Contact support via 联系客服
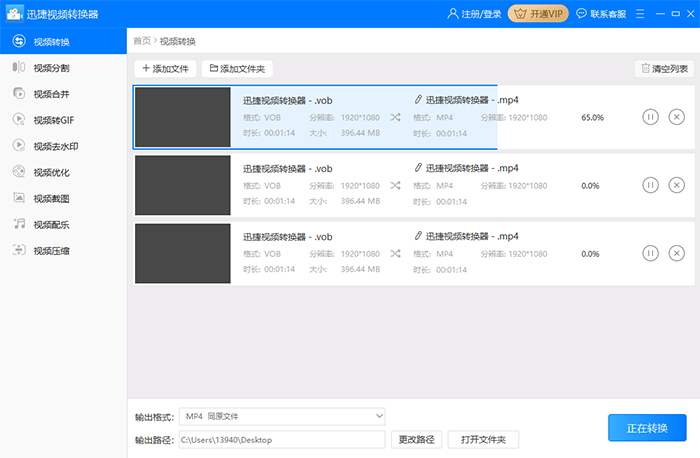700x458 pixels. (x=601, y=14)
